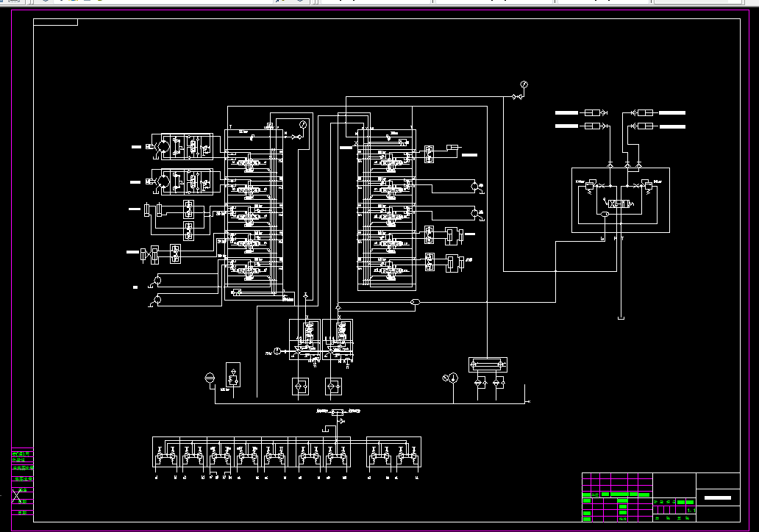
Task: Click the tank symbol at the bottom of the right drain line
Action: (x=621, y=317)
